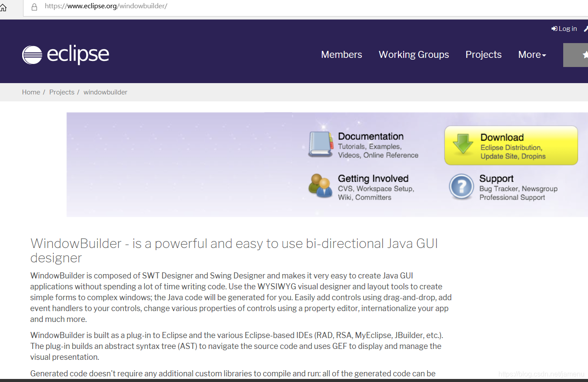The height and width of the screenshot is (382, 588).
Task: Click 'Wiki, Committers' text
Action: tap(364, 198)
